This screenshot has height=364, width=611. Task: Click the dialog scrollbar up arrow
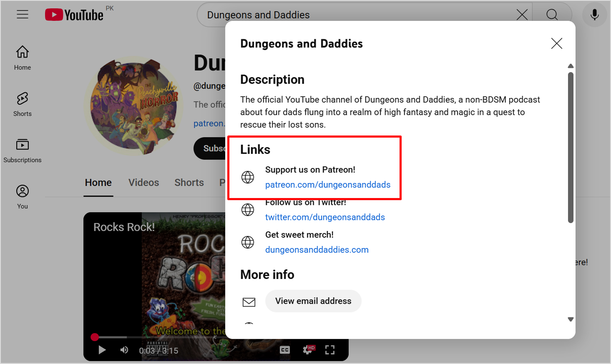coord(571,66)
